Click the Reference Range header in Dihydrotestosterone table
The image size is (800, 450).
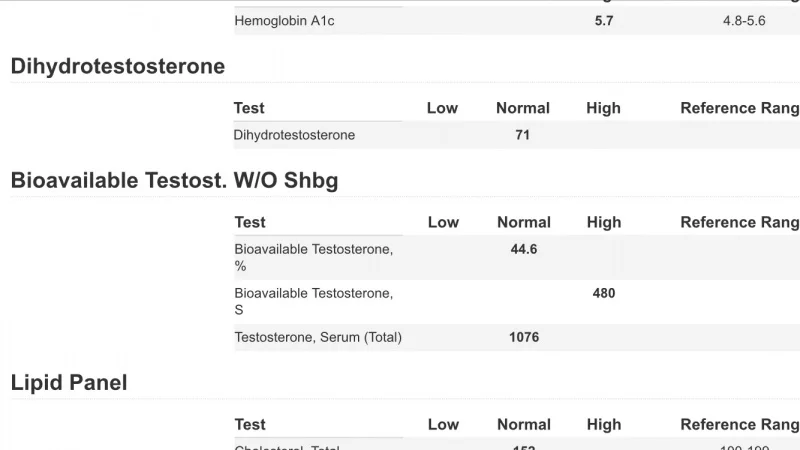click(x=740, y=108)
